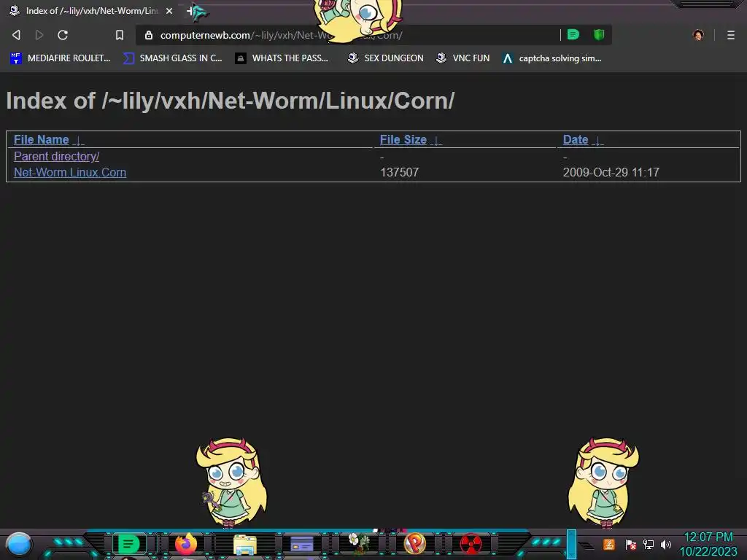Open File Explorer from the taskbar
The image size is (747, 560).
point(245,544)
